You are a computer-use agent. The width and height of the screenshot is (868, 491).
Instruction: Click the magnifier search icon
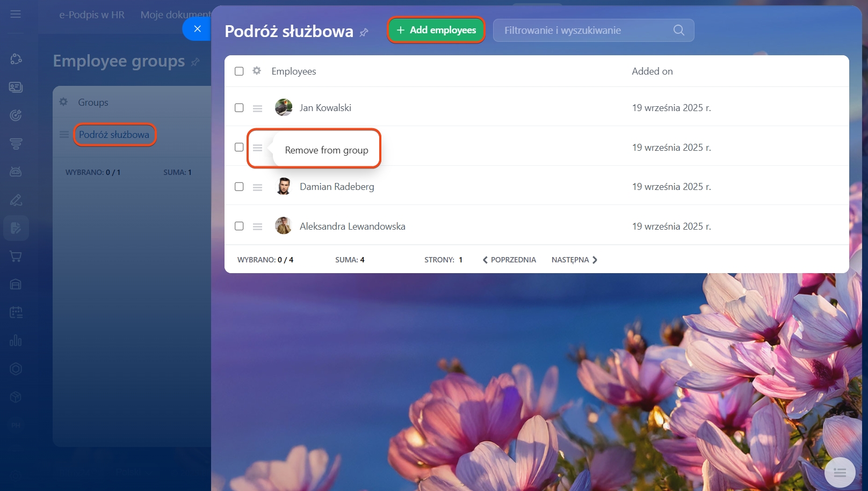(x=679, y=30)
